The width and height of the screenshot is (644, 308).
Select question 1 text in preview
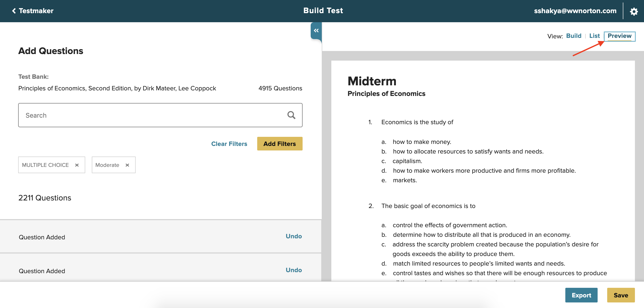(x=417, y=122)
